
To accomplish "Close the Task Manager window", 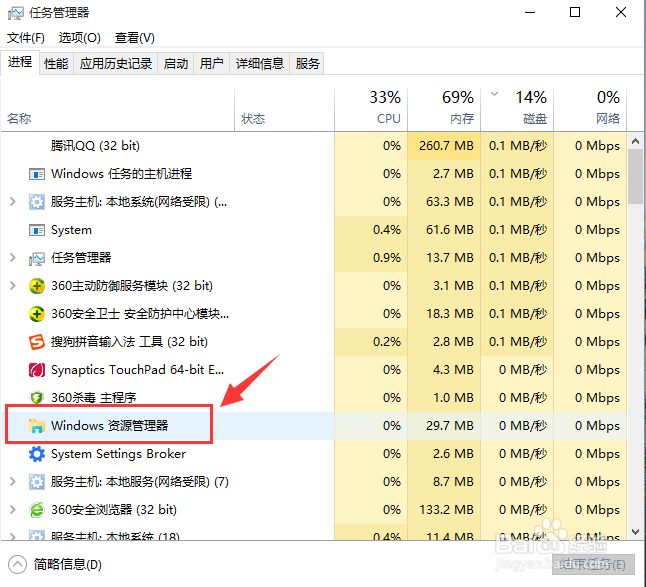I will pos(621,13).
